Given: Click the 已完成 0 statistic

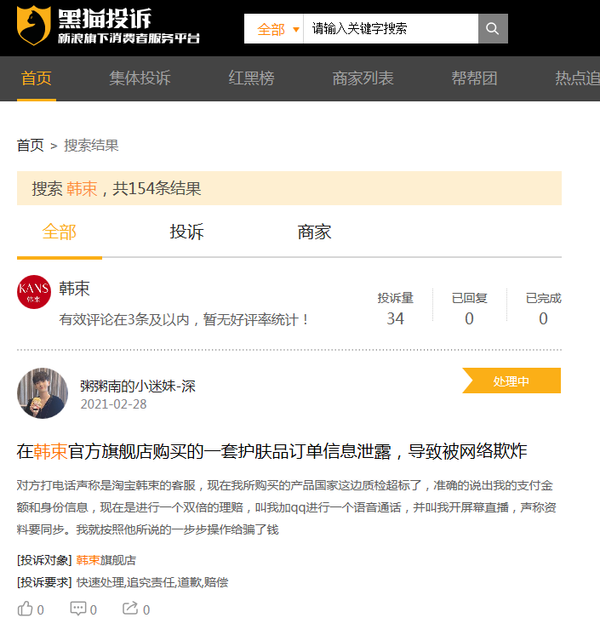Looking at the screenshot, I should pos(544,309).
